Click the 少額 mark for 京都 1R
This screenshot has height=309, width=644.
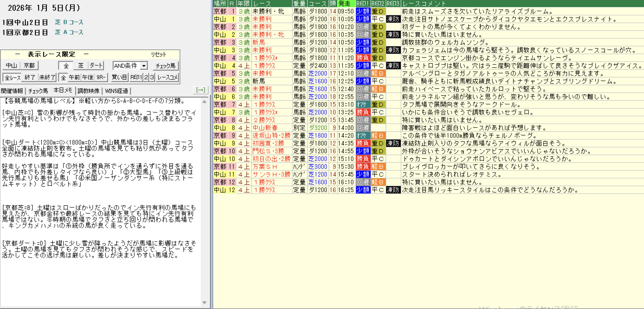tap(363, 11)
